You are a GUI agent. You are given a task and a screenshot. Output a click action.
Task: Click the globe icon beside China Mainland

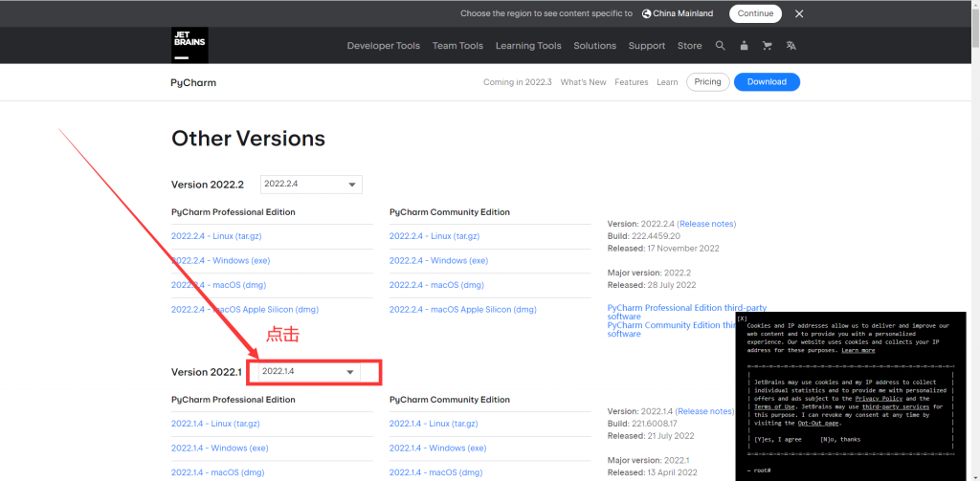[646, 13]
